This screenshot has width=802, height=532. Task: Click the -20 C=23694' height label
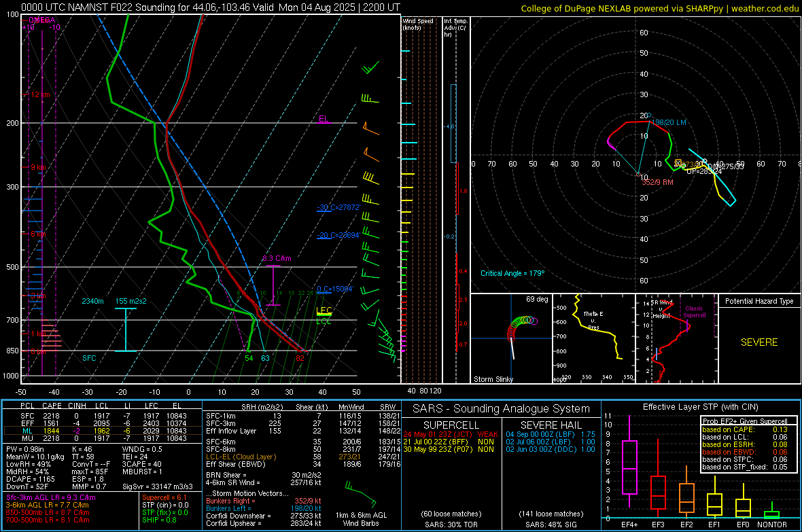338,235
